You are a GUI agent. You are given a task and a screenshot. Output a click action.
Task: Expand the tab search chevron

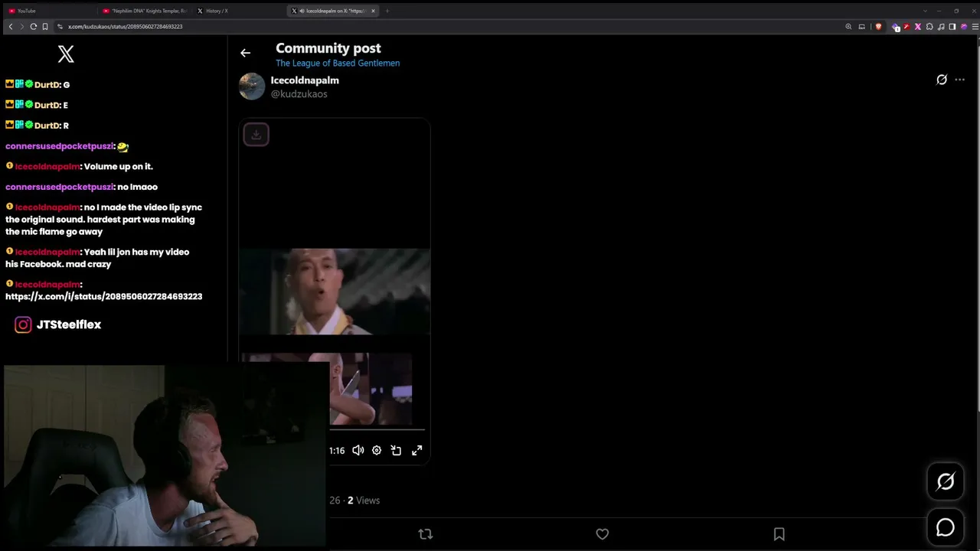[x=925, y=11]
